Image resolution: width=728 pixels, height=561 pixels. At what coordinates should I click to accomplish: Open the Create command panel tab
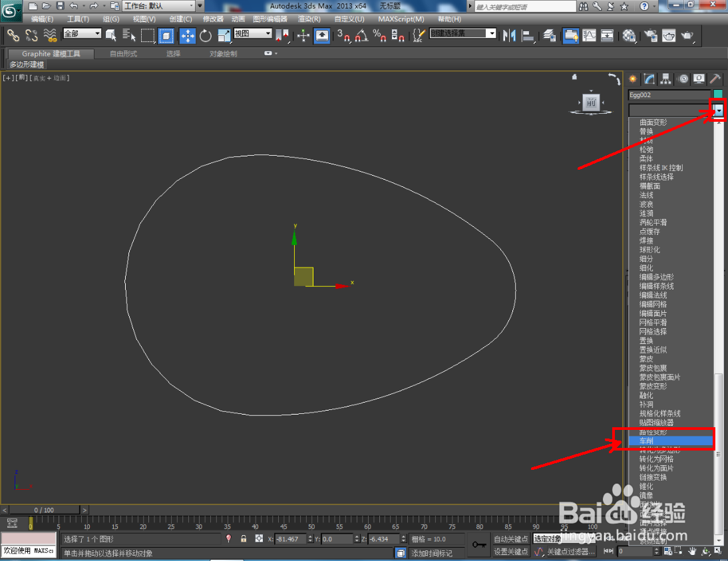[633, 79]
